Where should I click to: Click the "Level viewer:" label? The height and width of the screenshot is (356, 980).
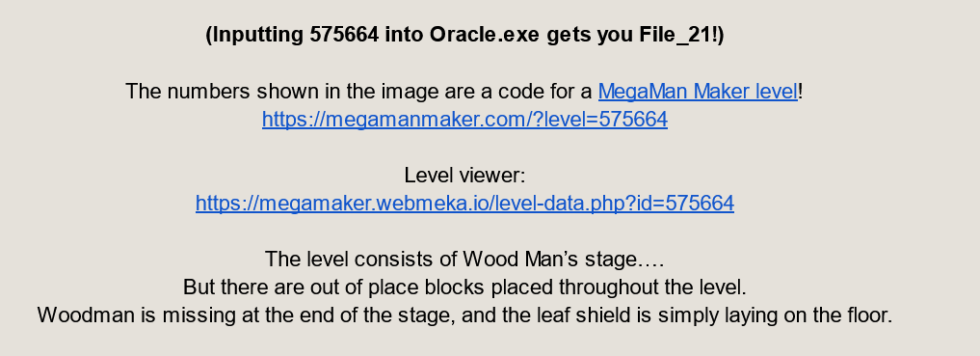pyautogui.click(x=464, y=176)
